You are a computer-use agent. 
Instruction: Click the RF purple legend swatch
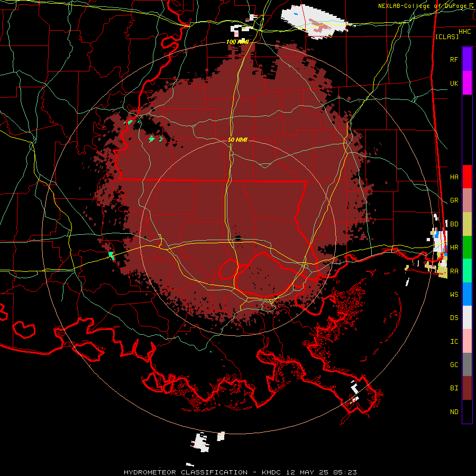(x=467, y=59)
